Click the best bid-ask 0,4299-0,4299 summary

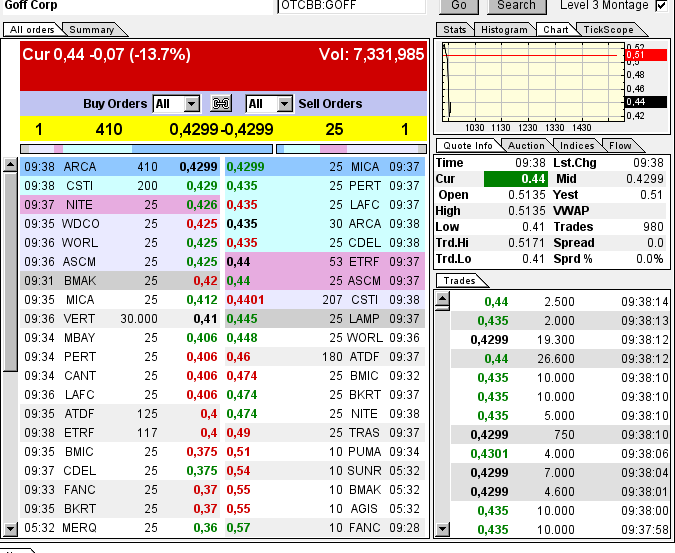point(221,129)
